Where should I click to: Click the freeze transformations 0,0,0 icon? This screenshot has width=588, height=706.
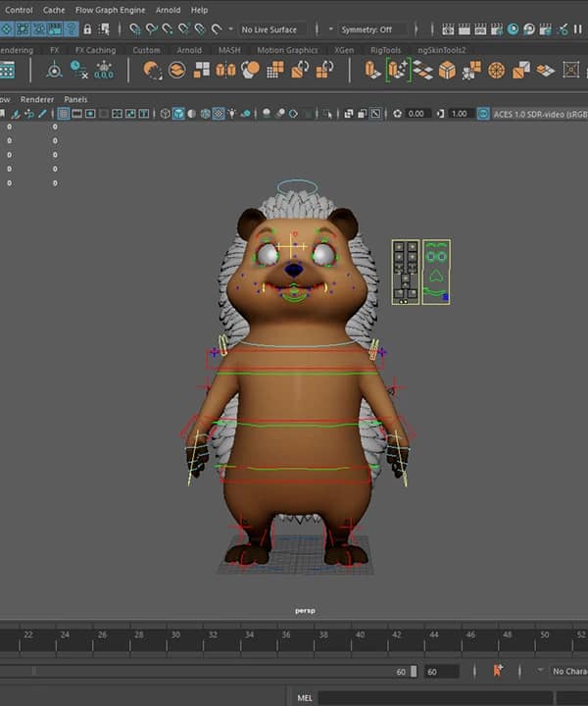point(104,71)
